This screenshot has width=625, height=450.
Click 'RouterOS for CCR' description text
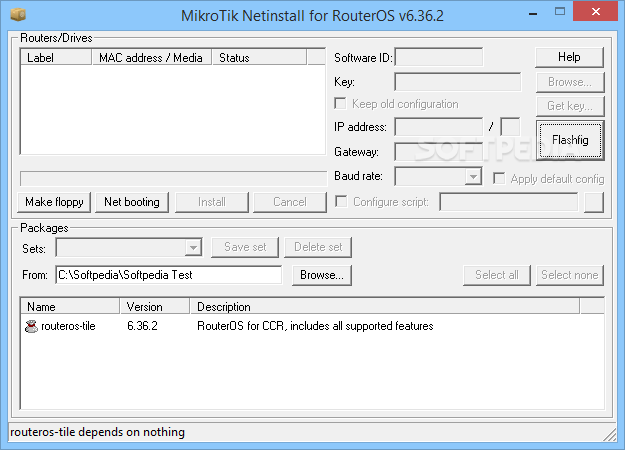coord(315,326)
